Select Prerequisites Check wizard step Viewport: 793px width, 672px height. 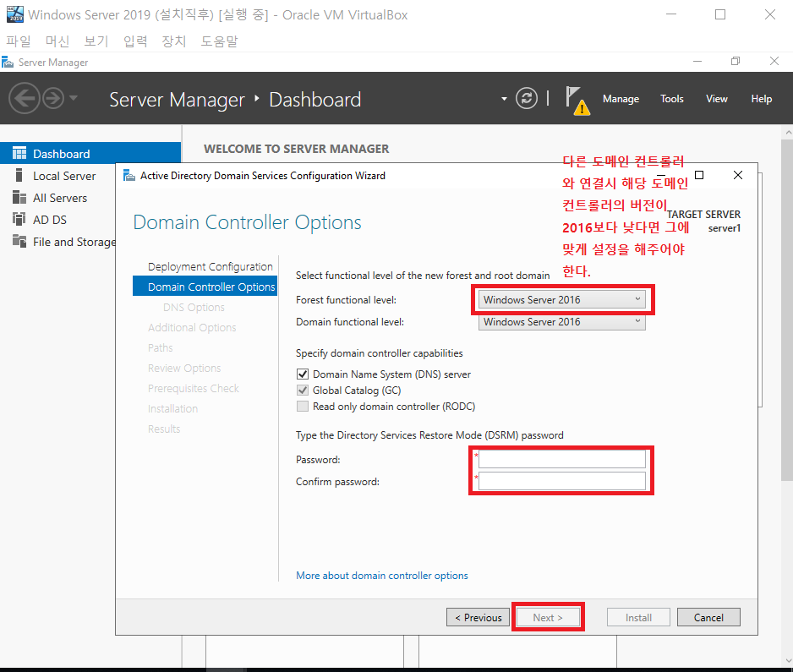click(x=194, y=388)
